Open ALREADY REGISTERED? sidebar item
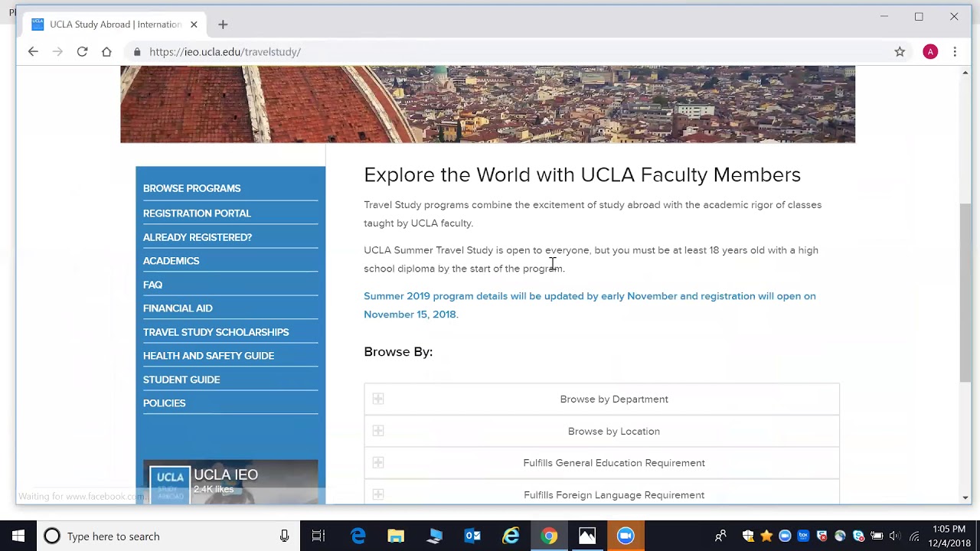The height and width of the screenshot is (551, 980). pyautogui.click(x=198, y=237)
